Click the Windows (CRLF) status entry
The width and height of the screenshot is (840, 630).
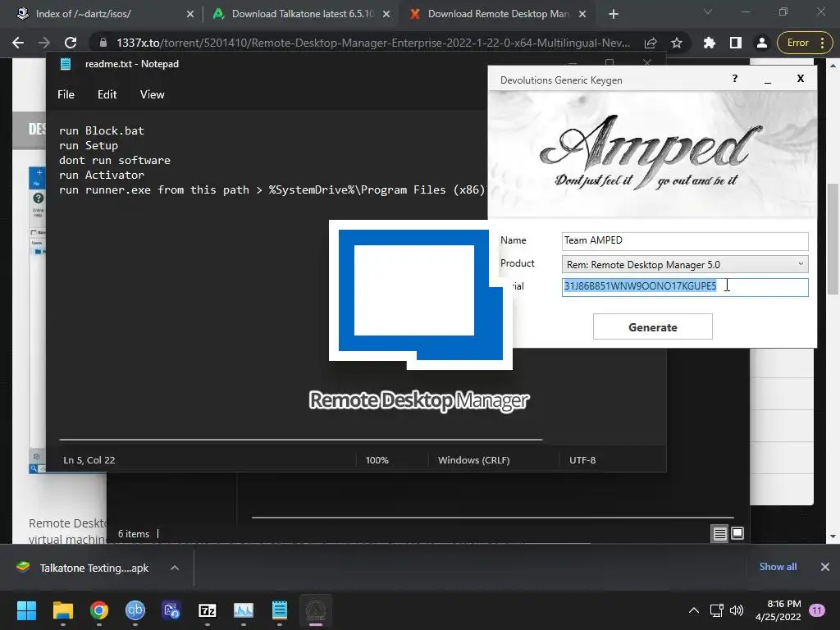pyautogui.click(x=473, y=460)
